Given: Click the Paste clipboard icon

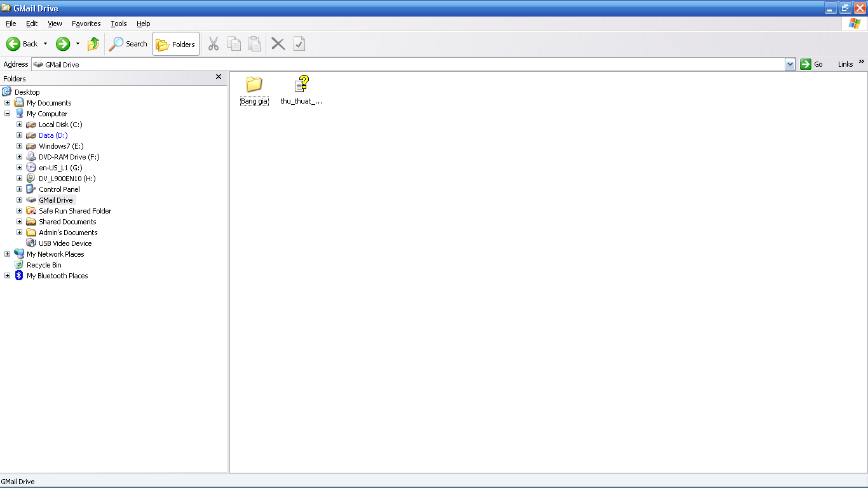Looking at the screenshot, I should 254,44.
